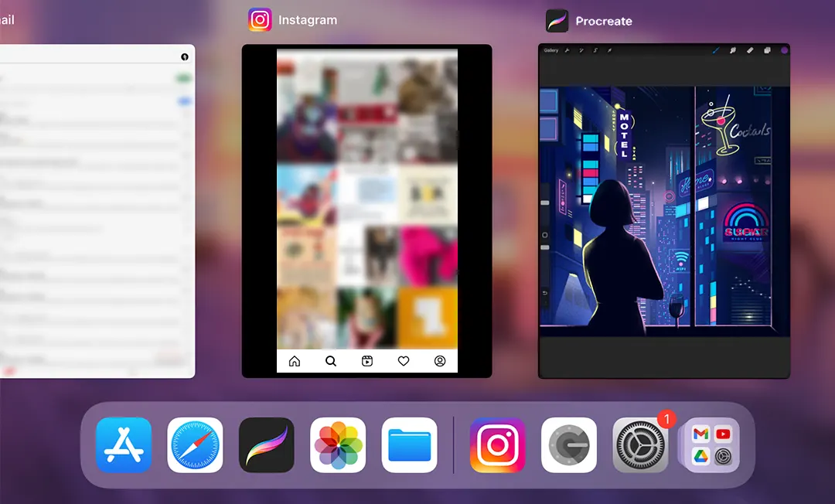Tap the Instagram icon above its app card

(260, 19)
